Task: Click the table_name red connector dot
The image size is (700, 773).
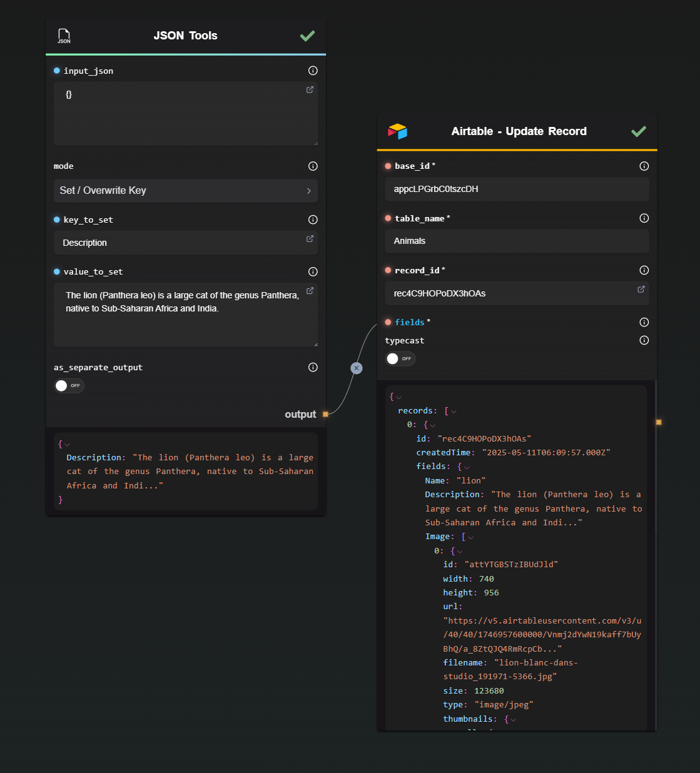Action: click(388, 218)
